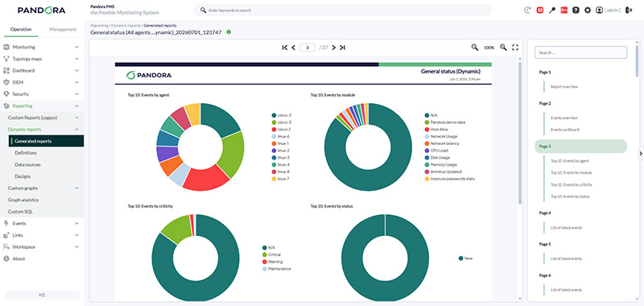
Task: Expand the Topology maps chevron
Action: 76,59
